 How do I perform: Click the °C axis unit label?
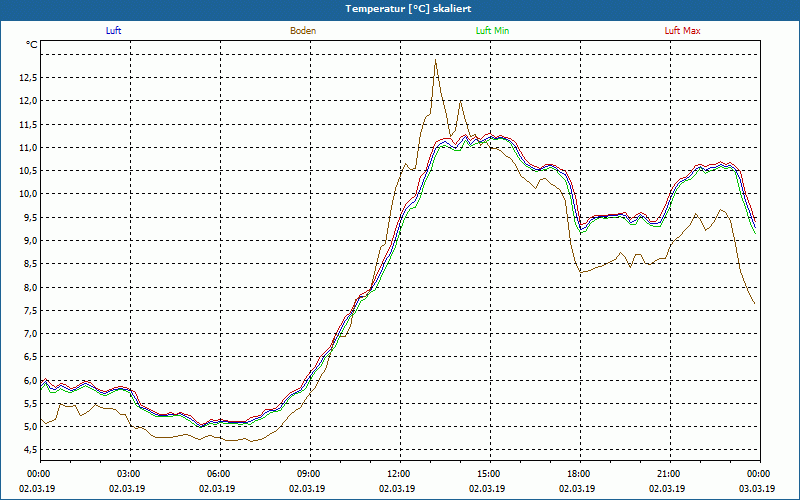(x=32, y=45)
